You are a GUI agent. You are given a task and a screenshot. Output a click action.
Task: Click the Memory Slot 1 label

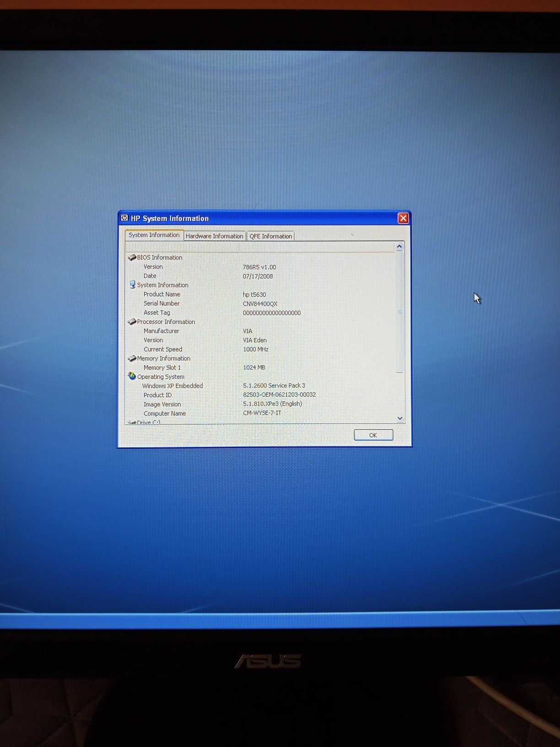pyautogui.click(x=162, y=368)
